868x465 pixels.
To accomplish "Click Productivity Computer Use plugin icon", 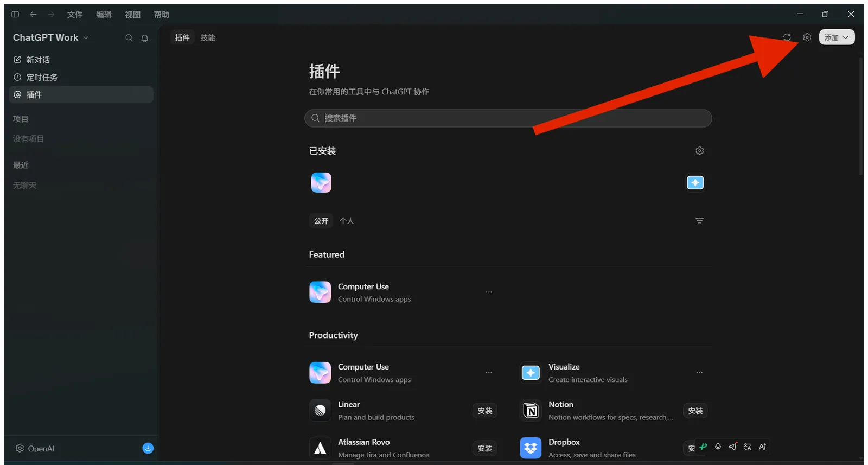I will click(x=320, y=373).
